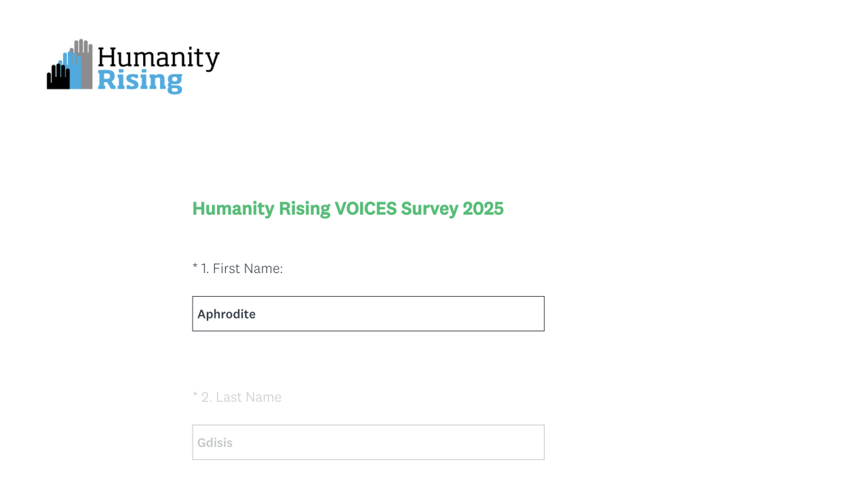Viewport: 868px width, 479px height.
Task: Click the Gdisis text in Last Name
Action: [215, 443]
